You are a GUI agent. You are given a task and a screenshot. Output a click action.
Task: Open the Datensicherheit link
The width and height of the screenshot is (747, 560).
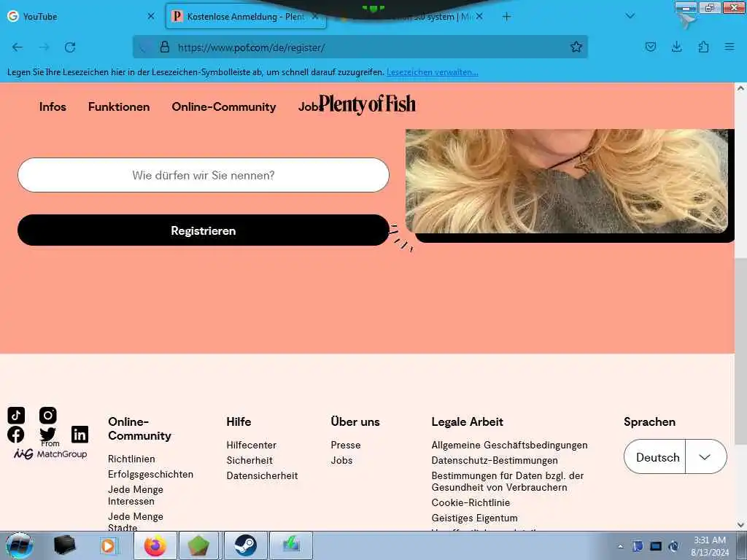point(263,475)
